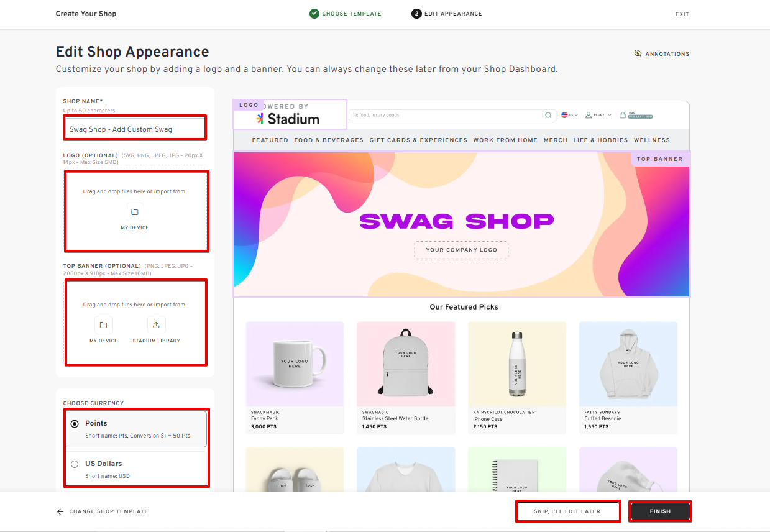Click the EXIT link at top right

pyautogui.click(x=682, y=14)
